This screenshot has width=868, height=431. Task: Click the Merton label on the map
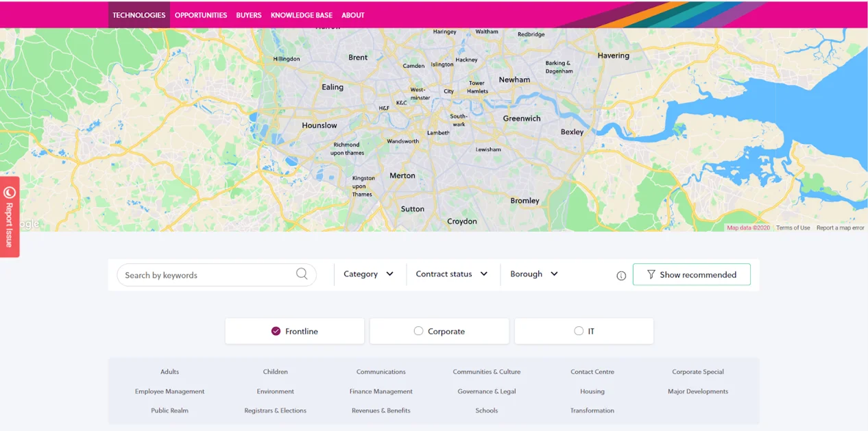pyautogui.click(x=402, y=175)
